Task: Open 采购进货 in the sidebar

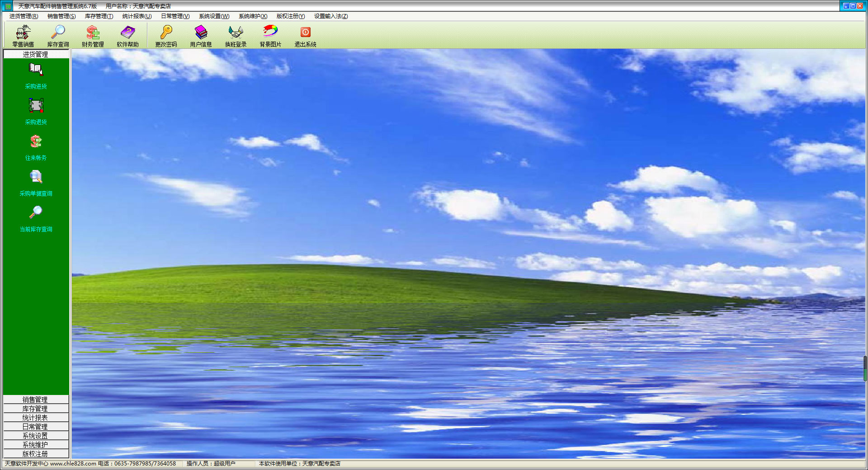Action: [36, 76]
